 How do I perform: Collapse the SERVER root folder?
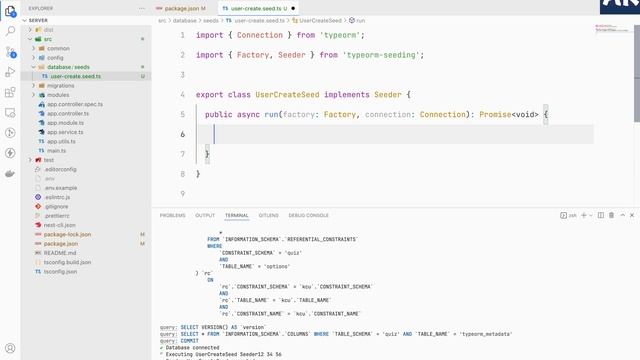(x=25, y=20)
